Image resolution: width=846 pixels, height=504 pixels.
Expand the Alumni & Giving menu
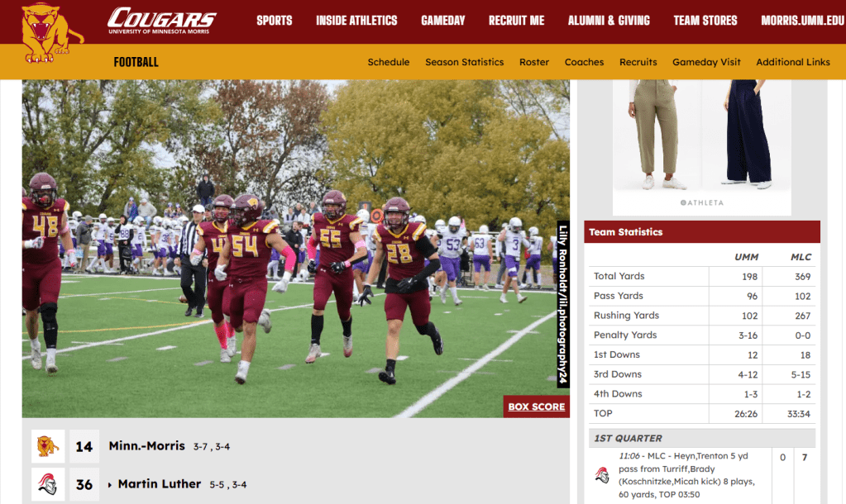pos(609,21)
